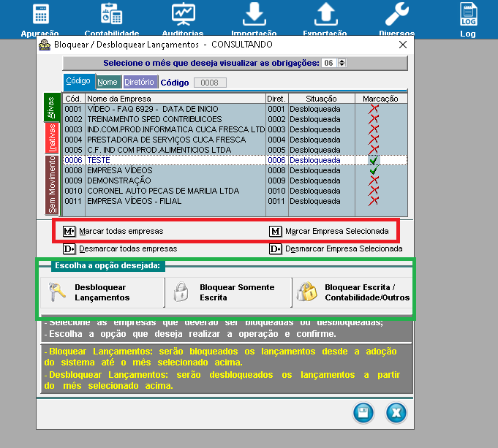This screenshot has width=498, height=448.
Task: Select the Ativas vertical tab
Action: point(52,107)
